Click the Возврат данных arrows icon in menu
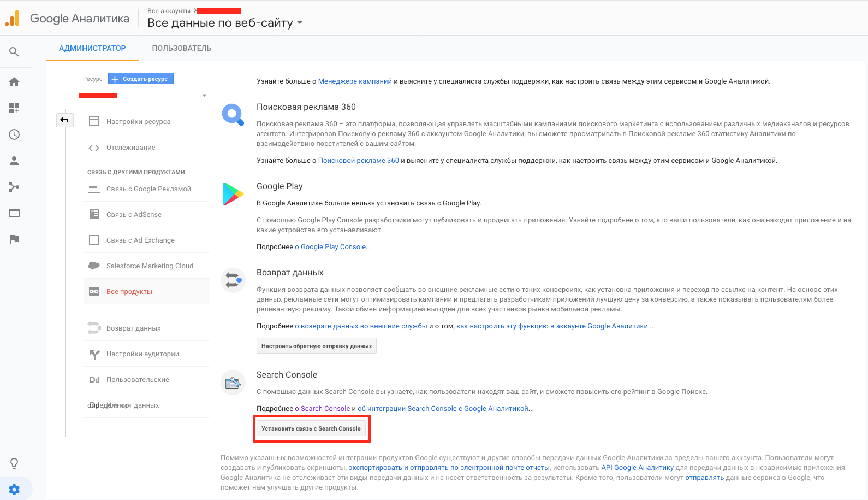 pos(94,328)
